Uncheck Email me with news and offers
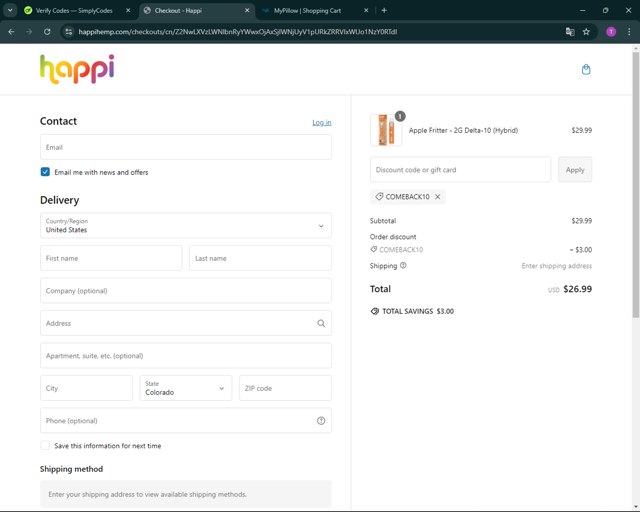 [x=45, y=172]
